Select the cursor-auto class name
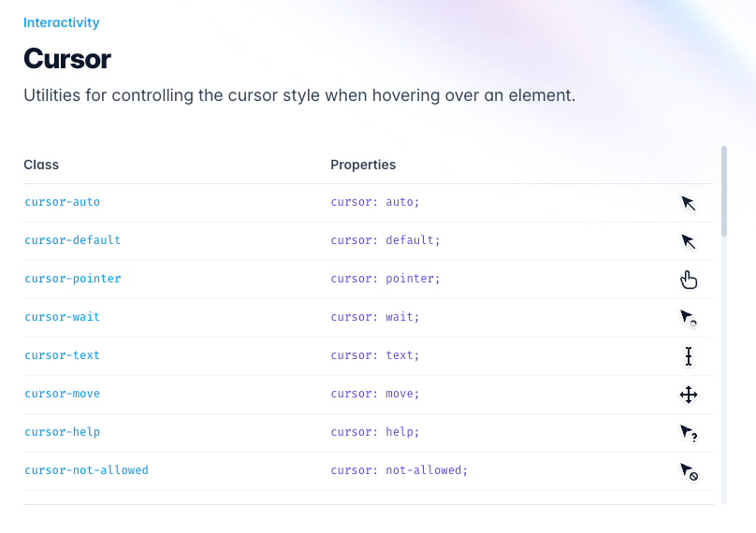This screenshot has height=533, width=756. [x=62, y=202]
